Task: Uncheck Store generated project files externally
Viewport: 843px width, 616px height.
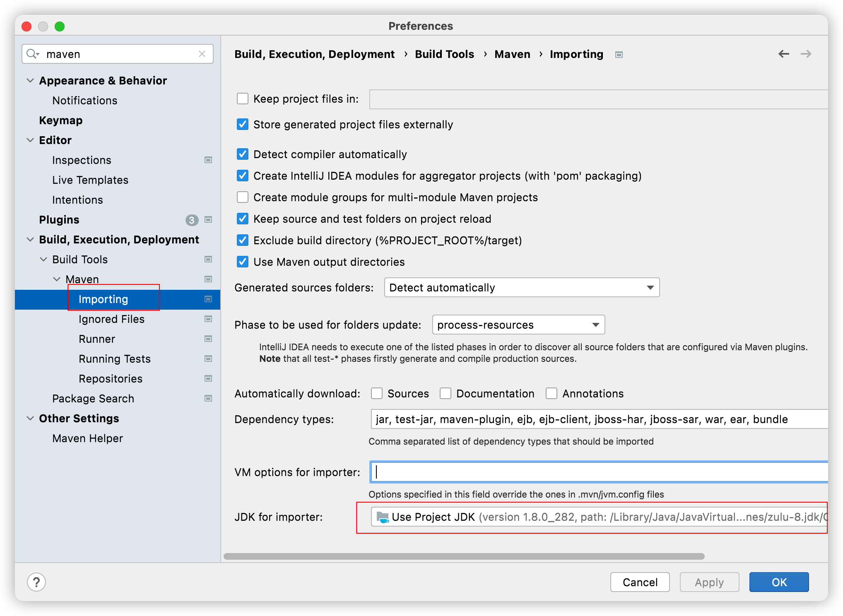Action: point(243,124)
